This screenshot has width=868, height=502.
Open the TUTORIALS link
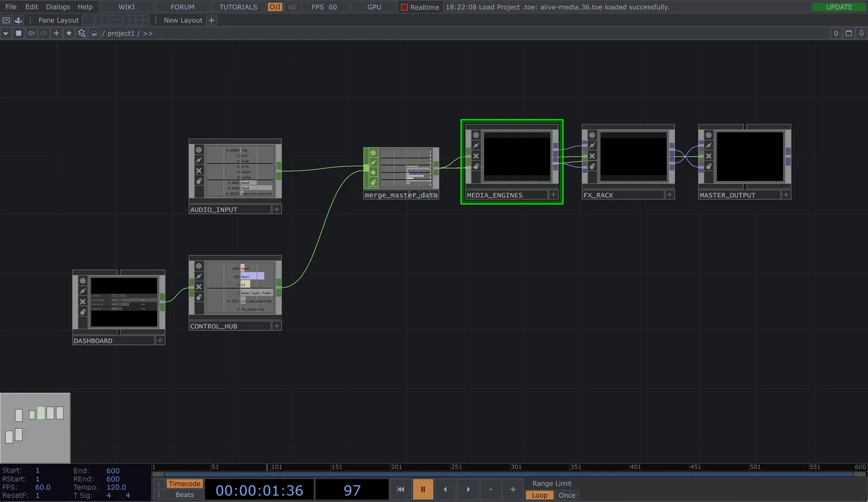pos(238,7)
